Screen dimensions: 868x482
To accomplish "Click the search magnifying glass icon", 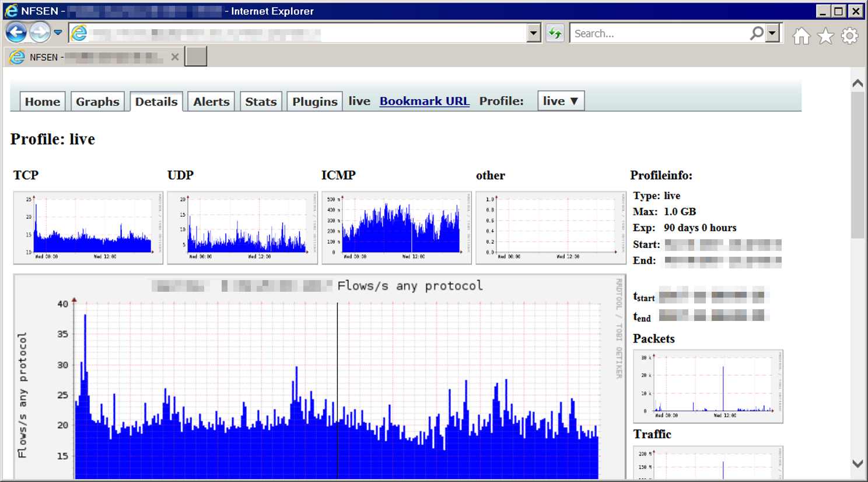I will [756, 33].
